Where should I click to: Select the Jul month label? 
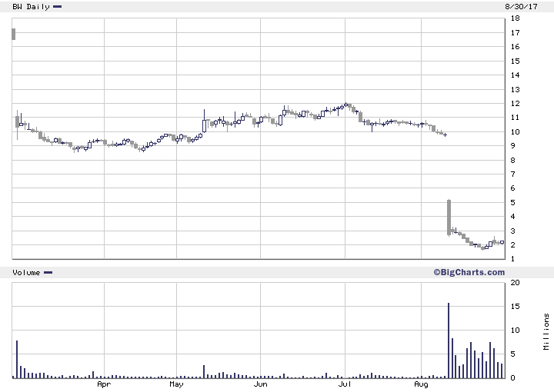(x=345, y=384)
